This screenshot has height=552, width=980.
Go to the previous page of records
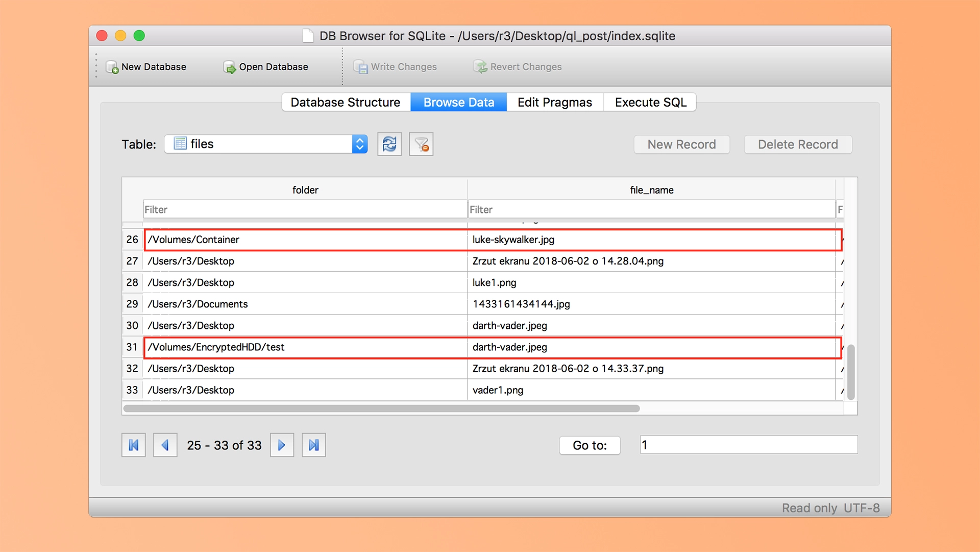165,445
